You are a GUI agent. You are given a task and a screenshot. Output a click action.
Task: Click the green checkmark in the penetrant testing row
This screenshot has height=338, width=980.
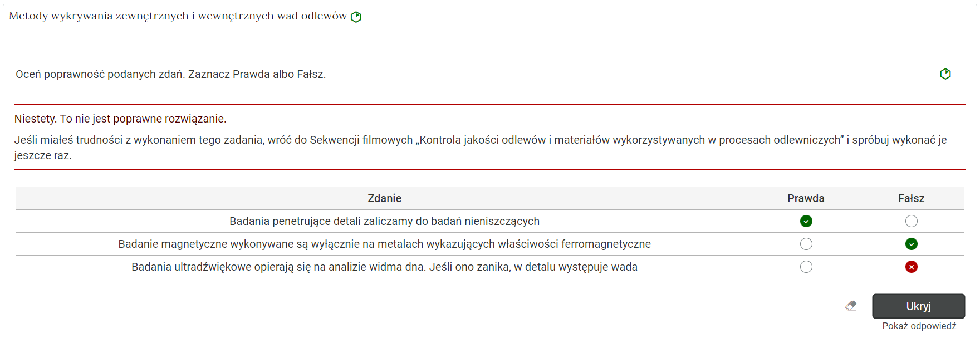tap(805, 221)
